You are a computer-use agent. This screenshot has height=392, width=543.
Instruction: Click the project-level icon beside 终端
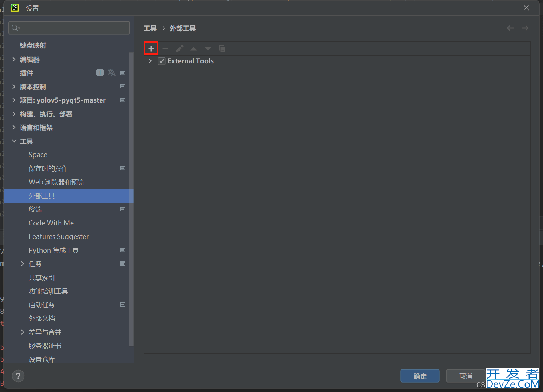coord(123,209)
